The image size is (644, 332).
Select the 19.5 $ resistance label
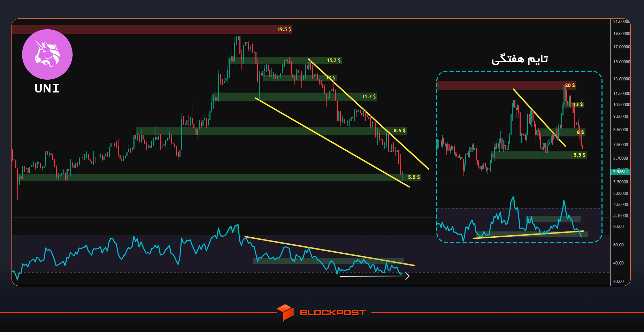[x=284, y=29]
